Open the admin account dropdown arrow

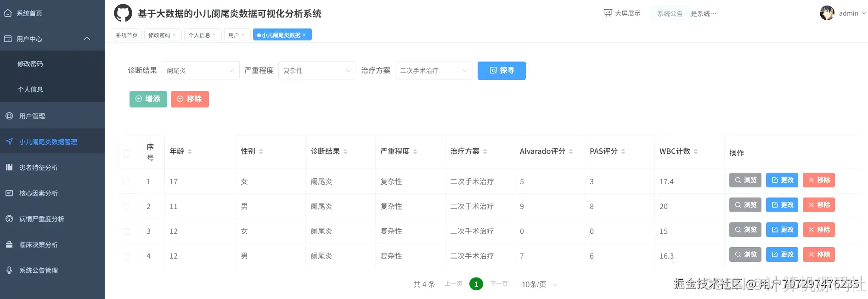pos(863,13)
